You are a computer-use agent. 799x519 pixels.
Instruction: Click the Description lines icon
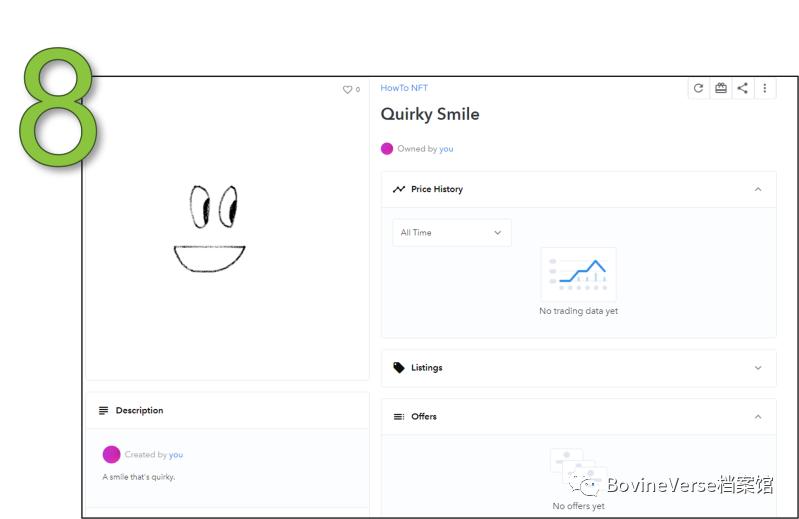[103, 411]
